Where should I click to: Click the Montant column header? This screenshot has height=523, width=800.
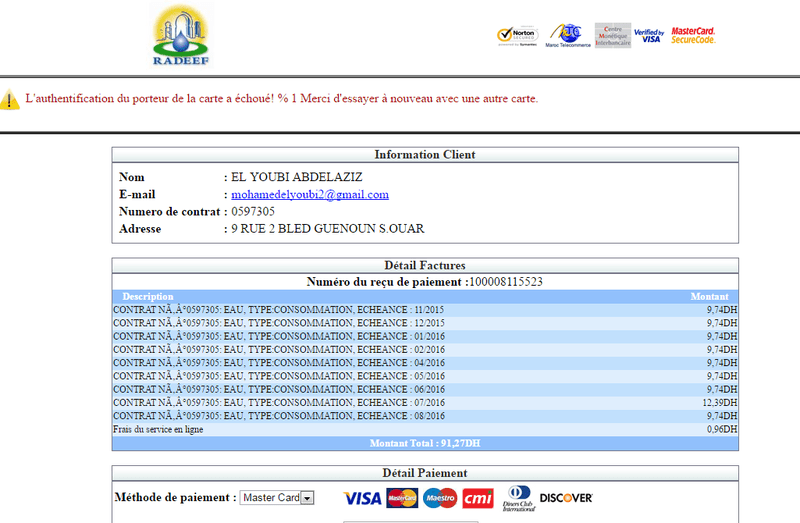[x=710, y=297]
